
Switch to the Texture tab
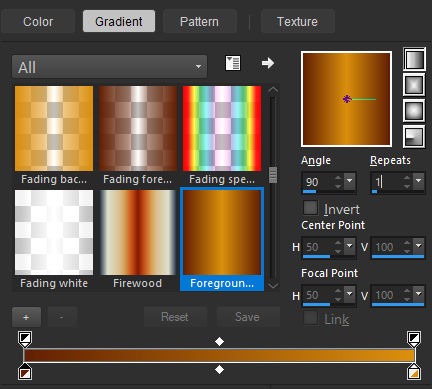point(297,21)
